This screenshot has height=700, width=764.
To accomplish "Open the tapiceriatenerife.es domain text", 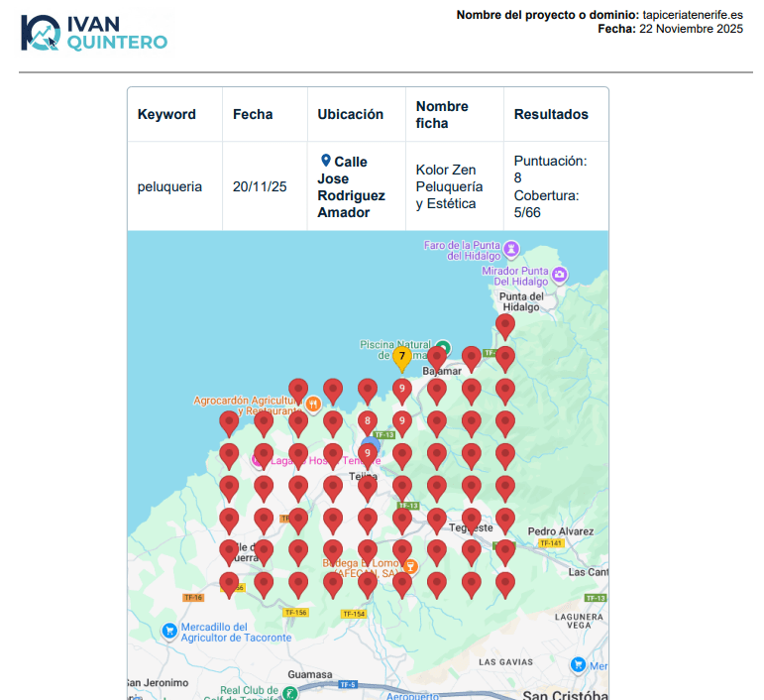I will pyautogui.click(x=693, y=15).
